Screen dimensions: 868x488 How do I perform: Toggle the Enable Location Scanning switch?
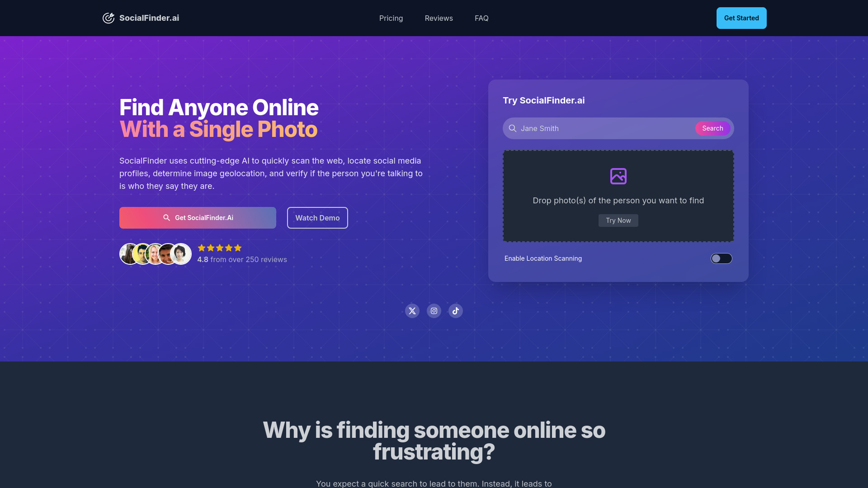click(x=722, y=258)
